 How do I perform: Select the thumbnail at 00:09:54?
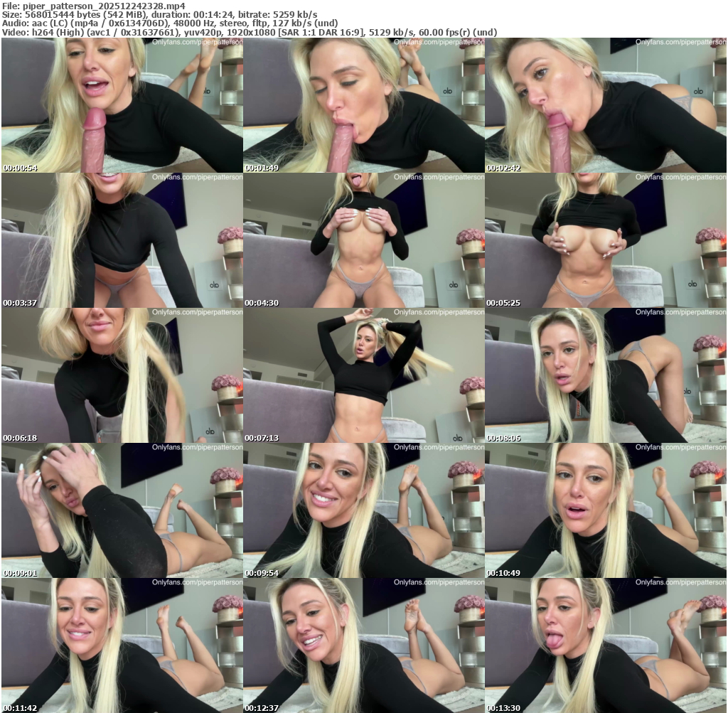pyautogui.click(x=363, y=510)
